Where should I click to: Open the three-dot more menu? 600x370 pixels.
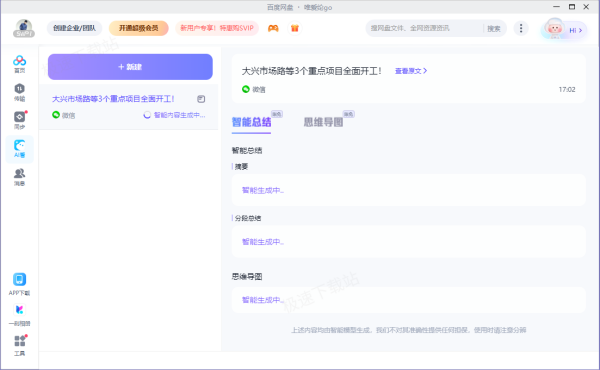521,28
